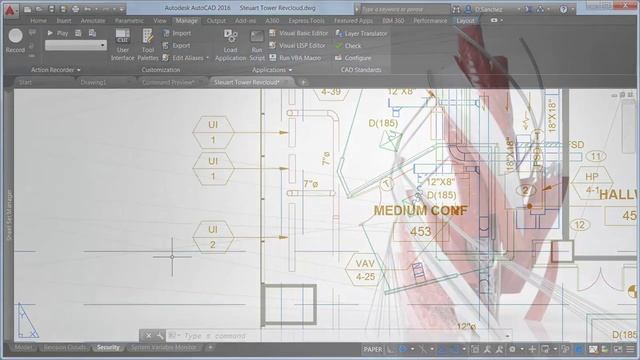This screenshot has height=360, width=640.
Task: Switch to the Annotate ribbon tab
Action: click(x=93, y=20)
